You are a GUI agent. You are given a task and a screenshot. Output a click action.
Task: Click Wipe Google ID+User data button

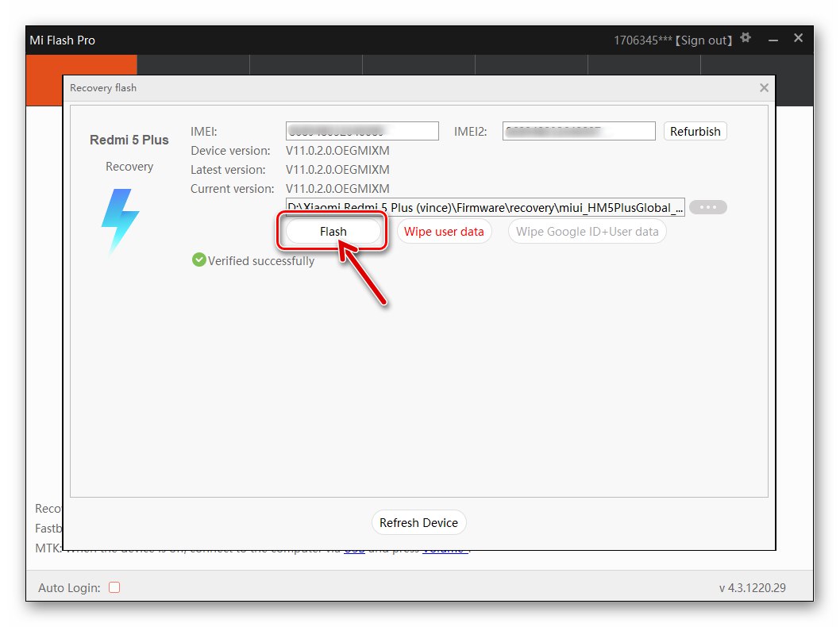pyautogui.click(x=588, y=231)
